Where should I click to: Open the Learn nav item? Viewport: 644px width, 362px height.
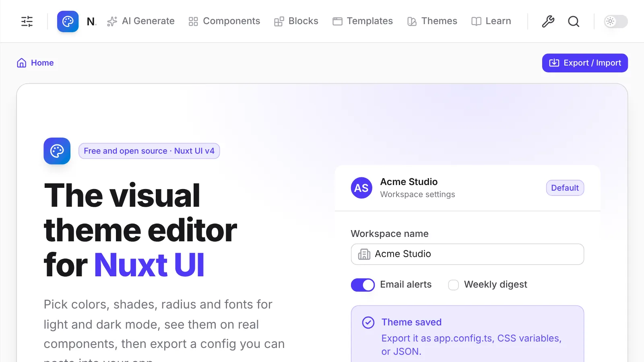point(491,21)
